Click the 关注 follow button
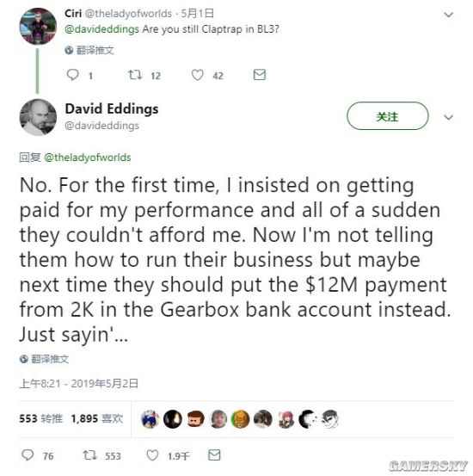The image size is (473, 476). click(x=388, y=116)
